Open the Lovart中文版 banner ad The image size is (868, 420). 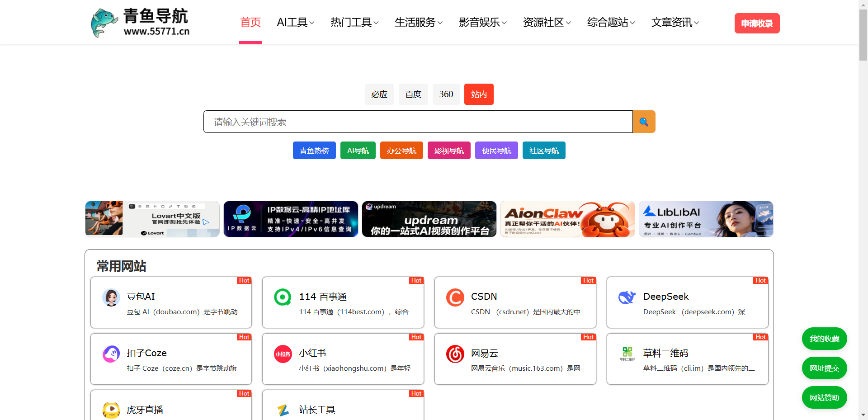coord(152,219)
